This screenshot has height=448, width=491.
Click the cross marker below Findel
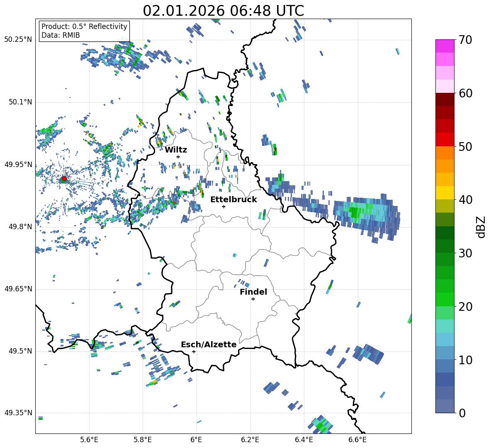pos(253,299)
